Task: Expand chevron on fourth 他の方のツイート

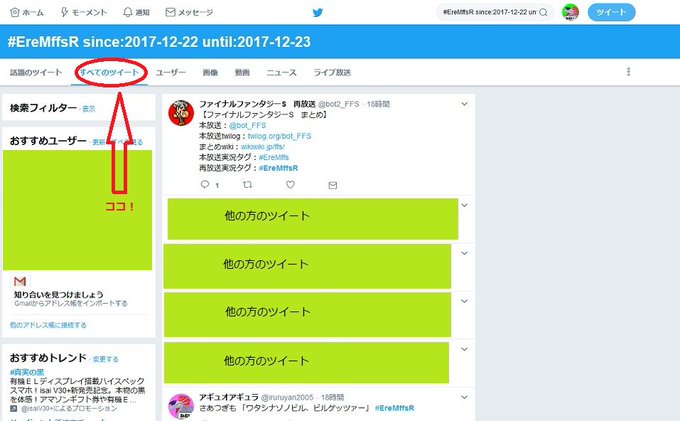Action: [x=464, y=349]
